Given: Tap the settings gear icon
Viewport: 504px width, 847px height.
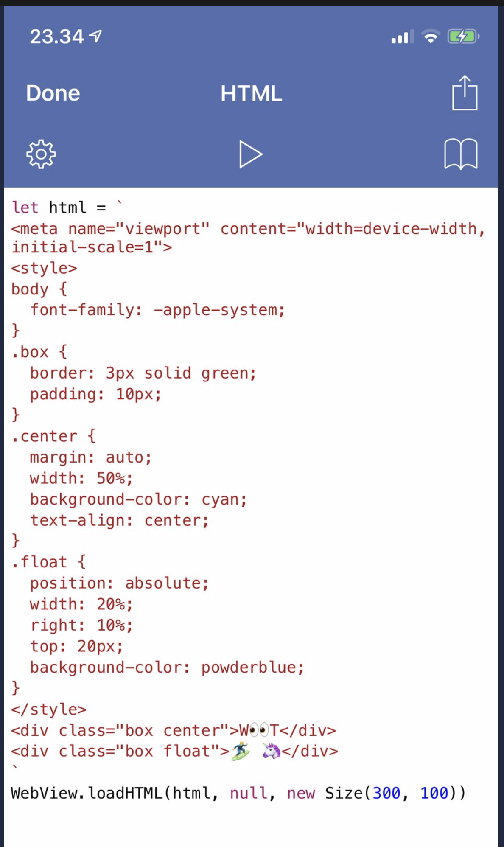Looking at the screenshot, I should pos(41,154).
